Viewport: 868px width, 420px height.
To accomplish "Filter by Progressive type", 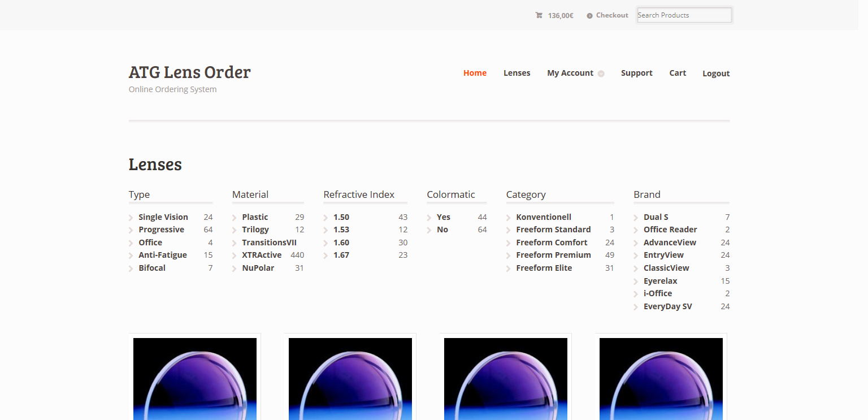I will point(161,230).
